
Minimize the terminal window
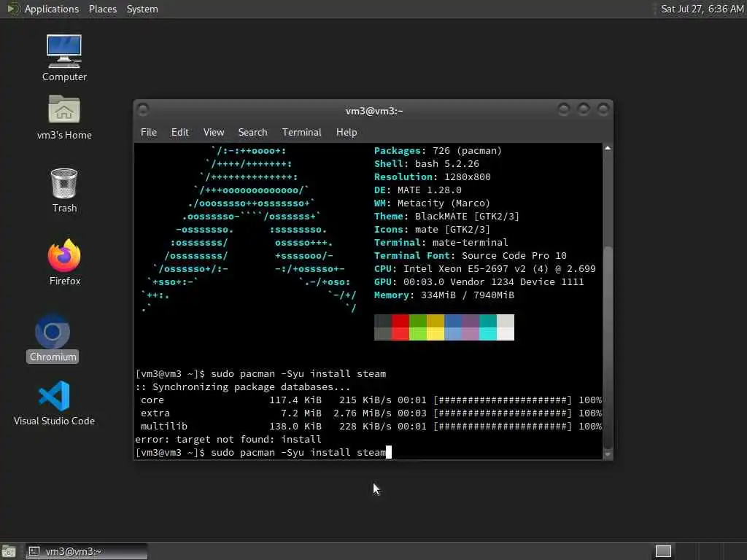click(x=564, y=110)
